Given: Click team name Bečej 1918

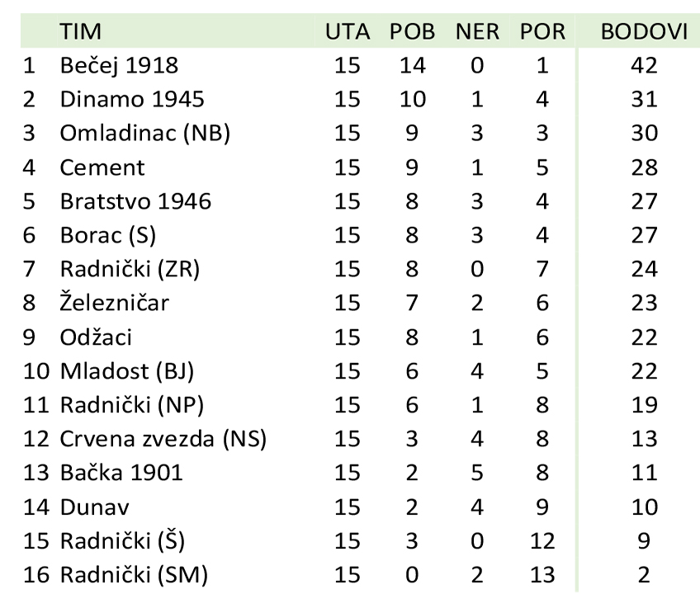Looking at the screenshot, I should click(x=119, y=66).
